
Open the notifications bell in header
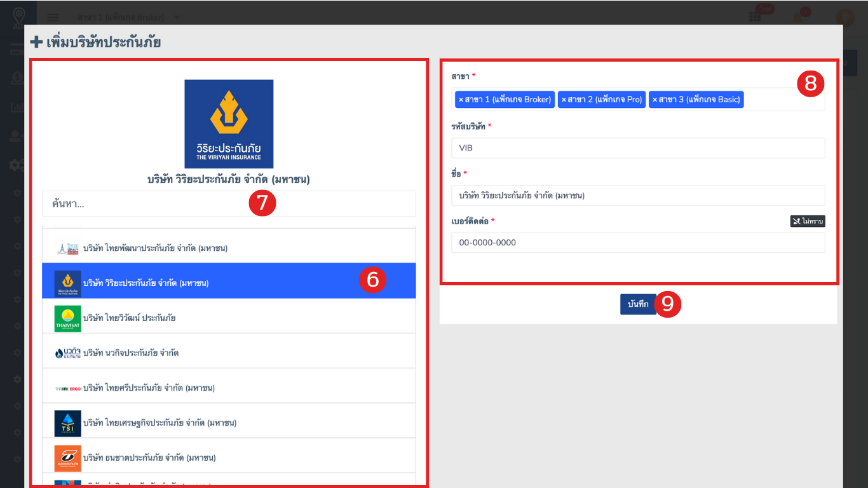point(799,17)
